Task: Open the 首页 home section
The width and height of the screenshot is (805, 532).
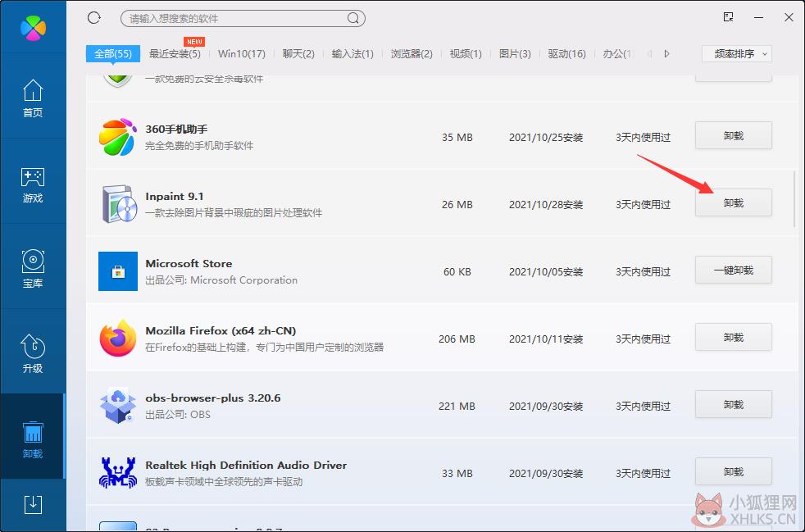Action: point(33,98)
